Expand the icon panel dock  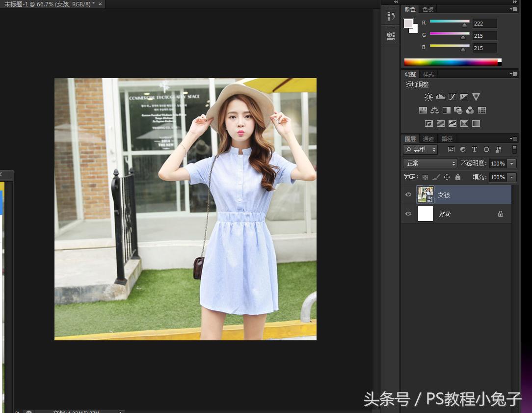click(x=396, y=2)
